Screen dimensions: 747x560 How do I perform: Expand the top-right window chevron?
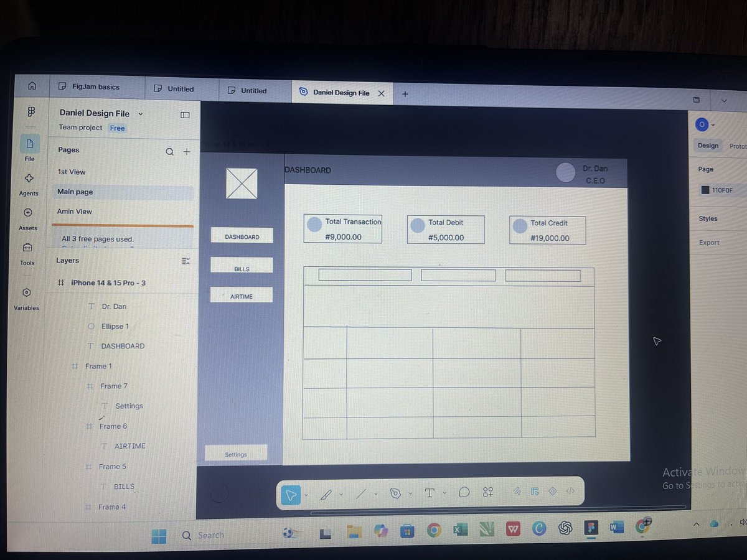(723, 100)
